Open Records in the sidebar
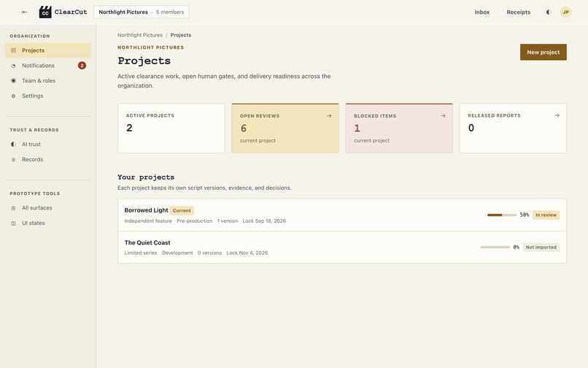588x368 pixels. pyautogui.click(x=48, y=159)
